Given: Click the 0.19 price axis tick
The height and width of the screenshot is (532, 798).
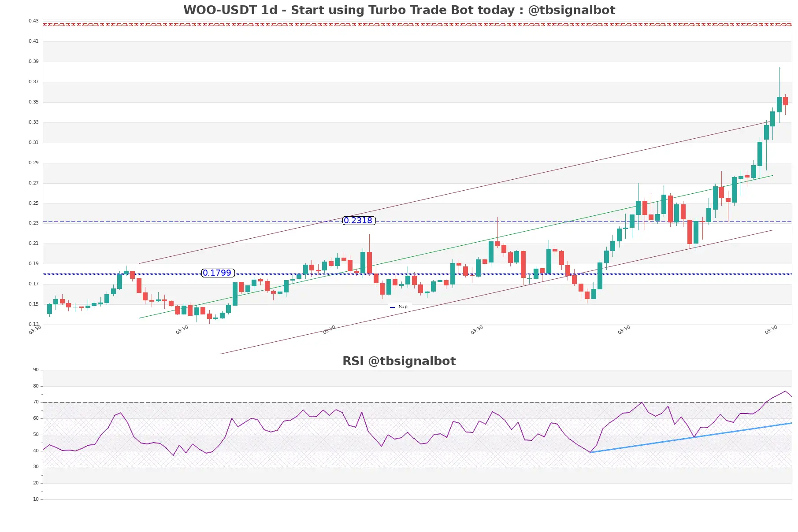Looking at the screenshot, I should 33,263.
